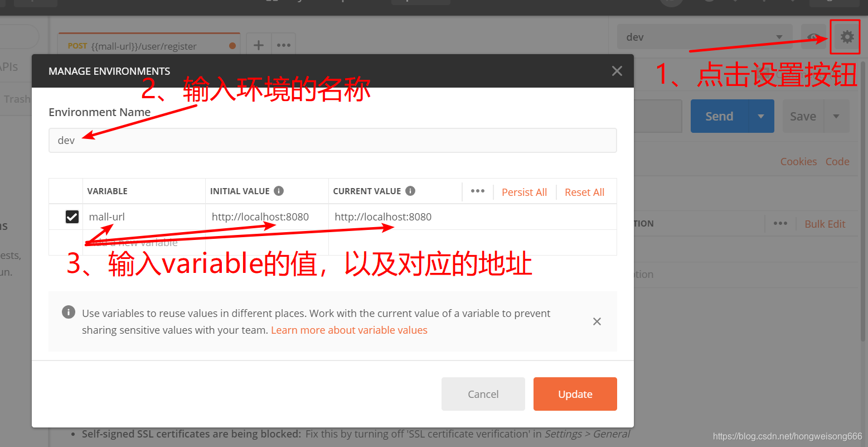The image size is (868, 447).
Task: Show Initial Value info tooltip icon
Action: click(279, 191)
